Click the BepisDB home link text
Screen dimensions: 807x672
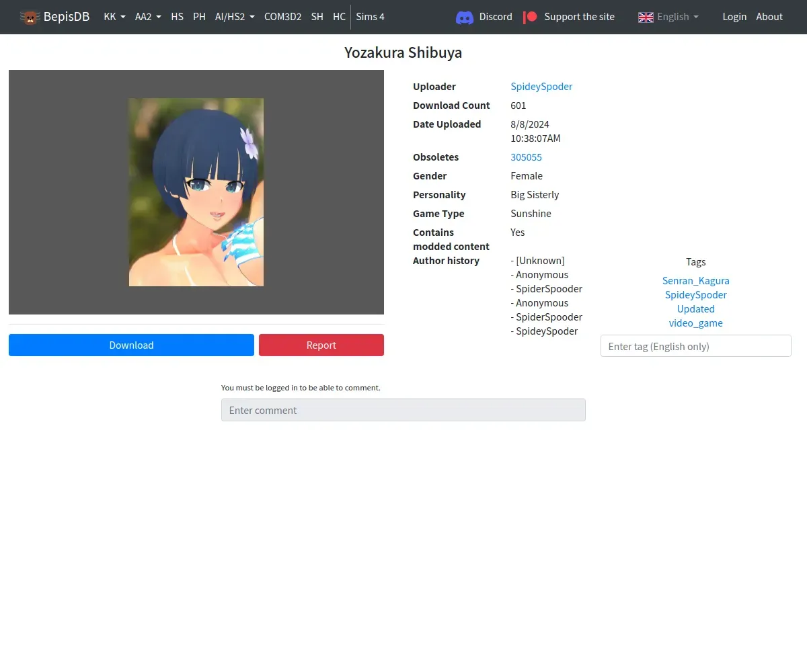point(67,17)
